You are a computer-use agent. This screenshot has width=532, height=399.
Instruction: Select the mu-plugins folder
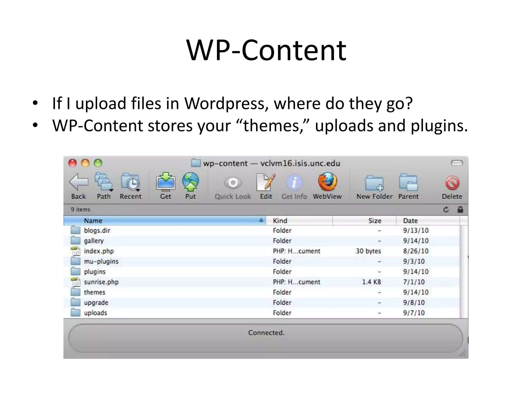coord(262,261)
